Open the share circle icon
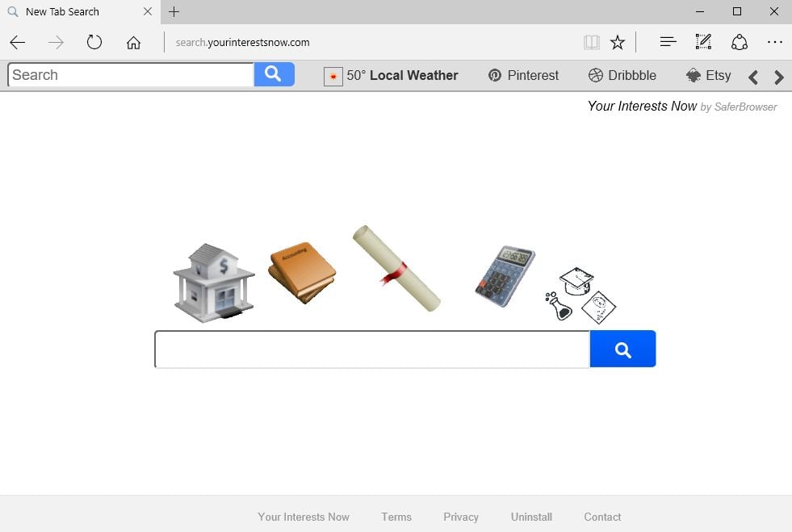 739,43
